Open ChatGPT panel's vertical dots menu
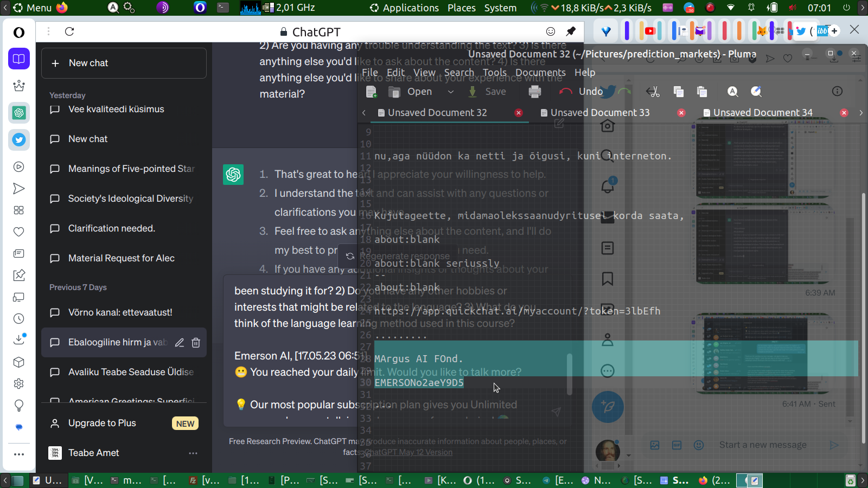Viewport: 868px width, 488px height. click(x=48, y=31)
